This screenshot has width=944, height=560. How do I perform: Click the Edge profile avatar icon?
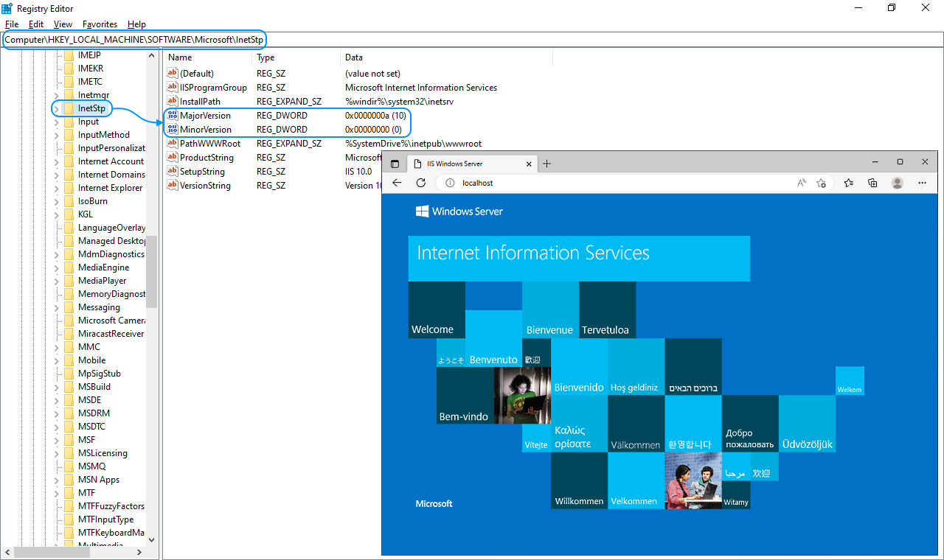[x=898, y=183]
